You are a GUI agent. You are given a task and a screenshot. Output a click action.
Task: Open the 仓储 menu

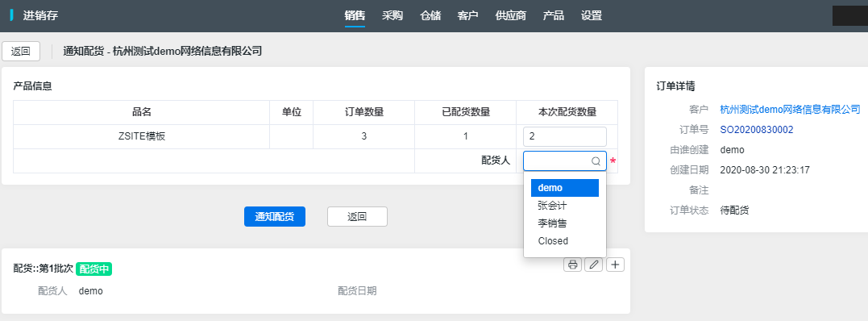430,15
